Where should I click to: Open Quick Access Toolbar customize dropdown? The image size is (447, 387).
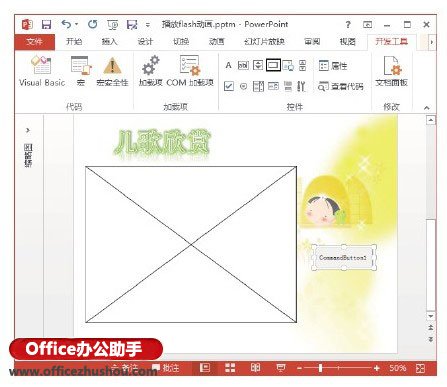148,25
